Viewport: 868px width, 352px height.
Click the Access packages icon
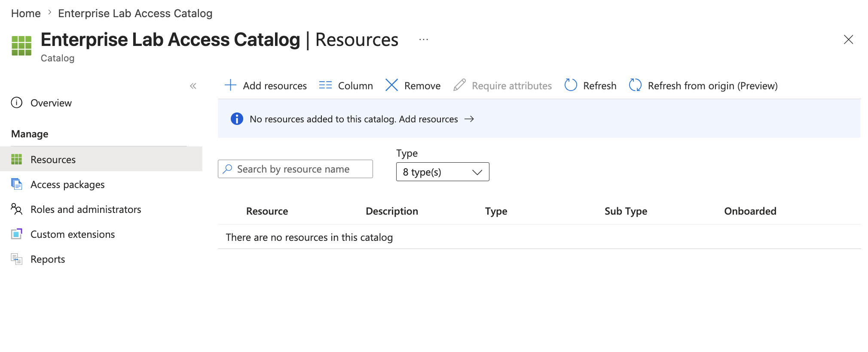(16, 184)
